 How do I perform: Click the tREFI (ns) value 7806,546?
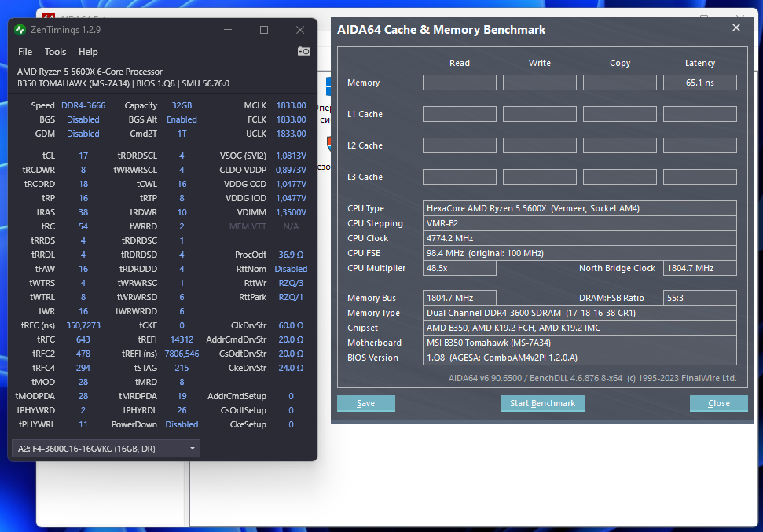tap(182, 354)
